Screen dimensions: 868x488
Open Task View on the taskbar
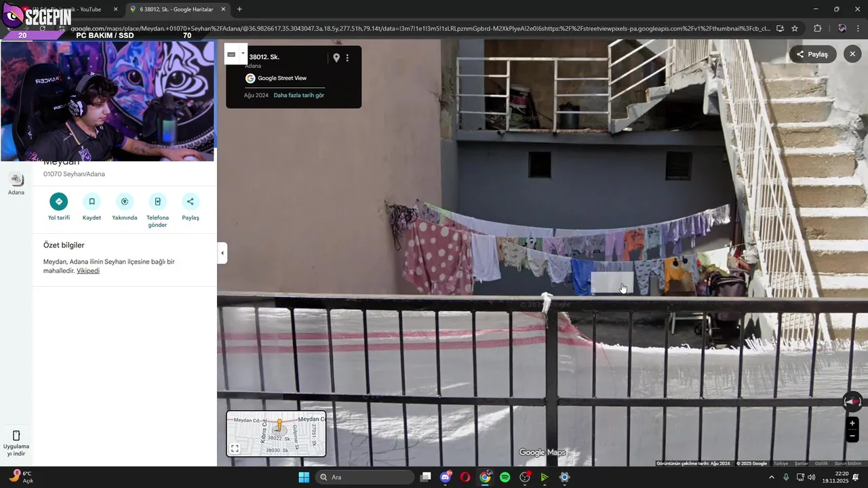(425, 477)
